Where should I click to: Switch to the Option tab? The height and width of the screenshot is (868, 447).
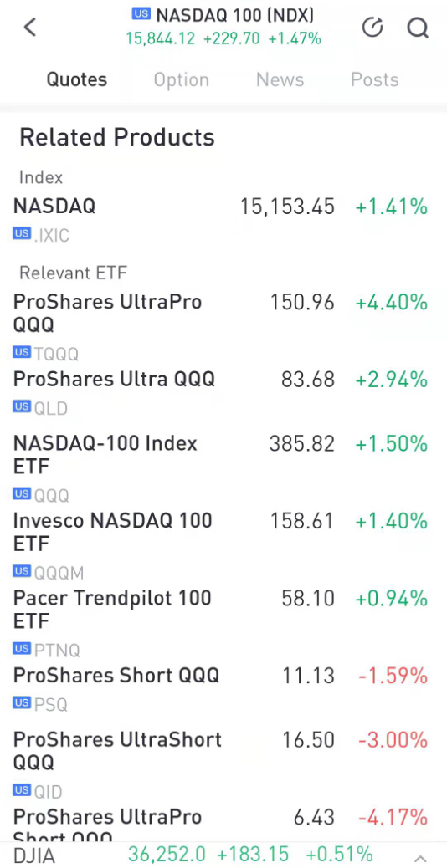[181, 79]
